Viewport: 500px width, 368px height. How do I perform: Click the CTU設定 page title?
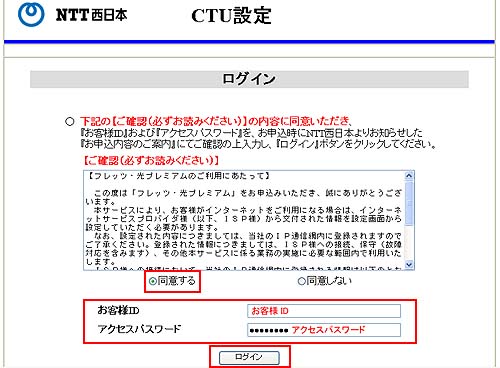tap(231, 15)
